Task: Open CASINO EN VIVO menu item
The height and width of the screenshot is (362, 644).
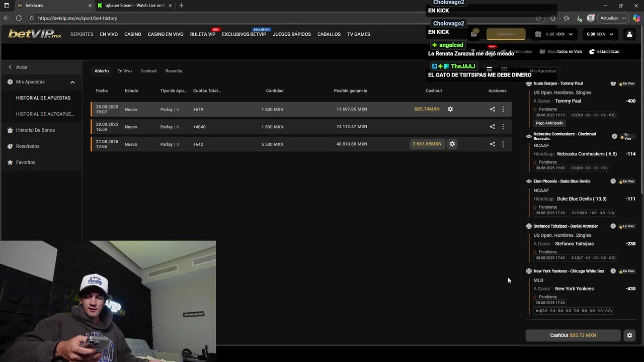Action: click(x=166, y=34)
